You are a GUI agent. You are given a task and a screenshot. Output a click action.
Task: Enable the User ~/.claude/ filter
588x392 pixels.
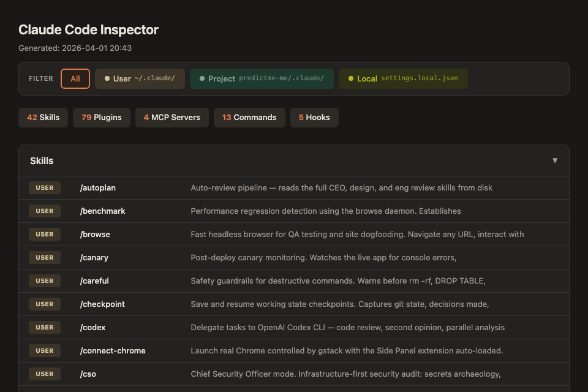click(140, 78)
